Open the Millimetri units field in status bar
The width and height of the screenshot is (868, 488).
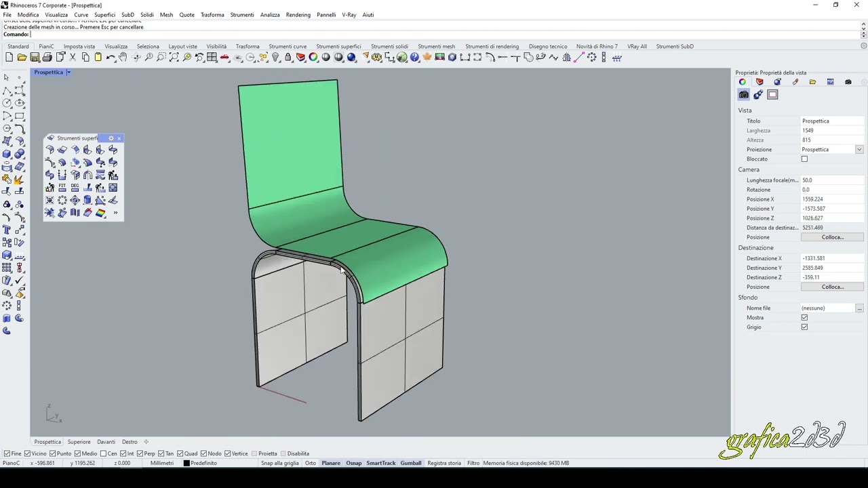tap(162, 463)
